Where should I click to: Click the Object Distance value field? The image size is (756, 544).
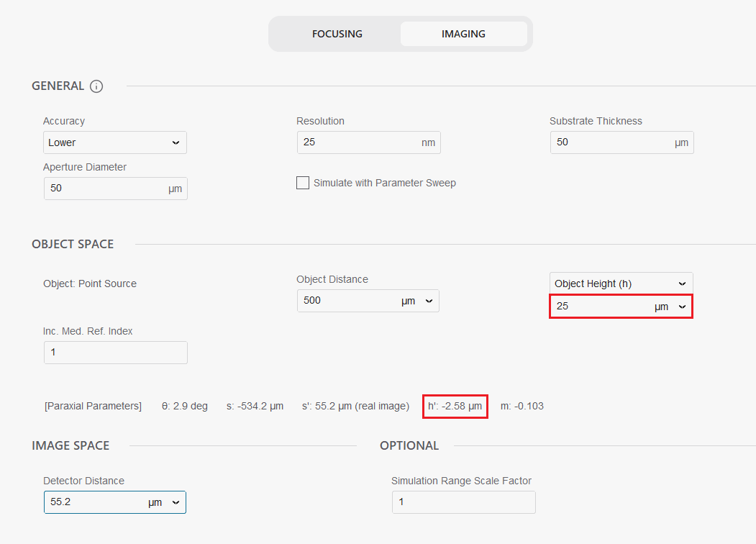click(x=347, y=301)
